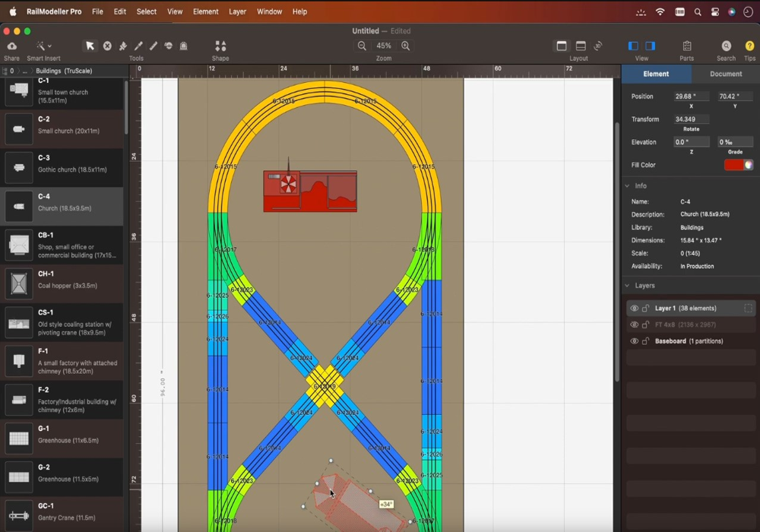Click the Grade percent field
This screenshot has height=532, width=760.
[735, 142]
